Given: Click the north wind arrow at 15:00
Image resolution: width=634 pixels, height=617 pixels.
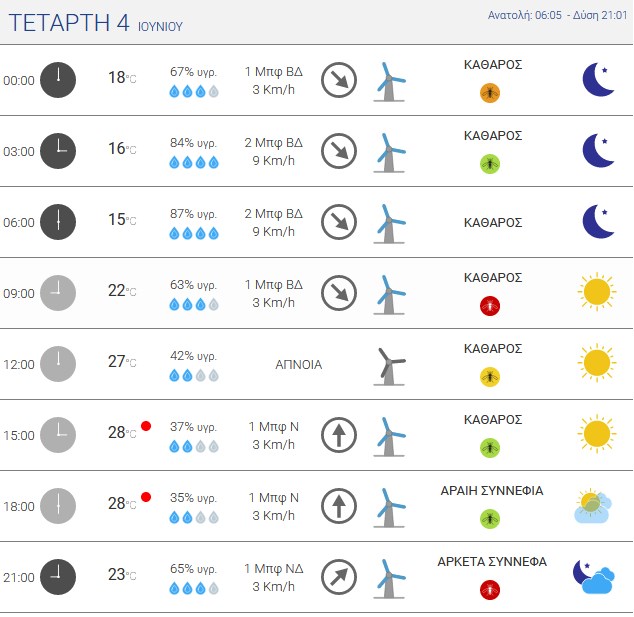Looking at the screenshot, I should (339, 435).
